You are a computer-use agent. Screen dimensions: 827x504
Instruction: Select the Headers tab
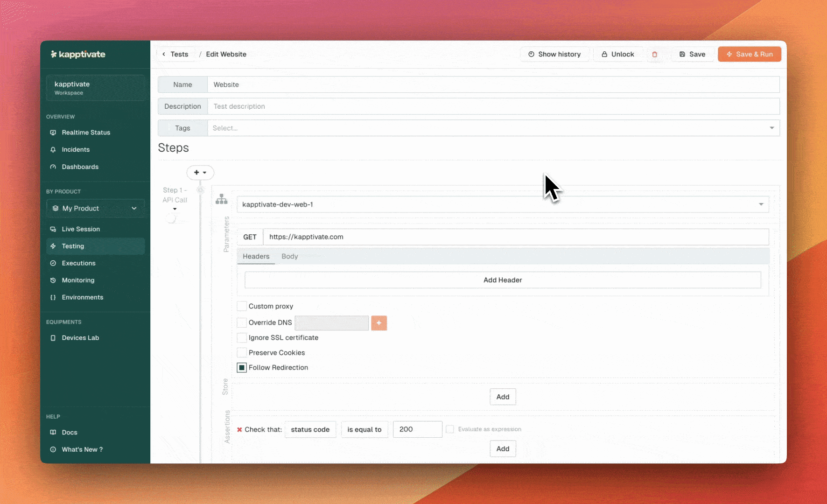point(256,257)
